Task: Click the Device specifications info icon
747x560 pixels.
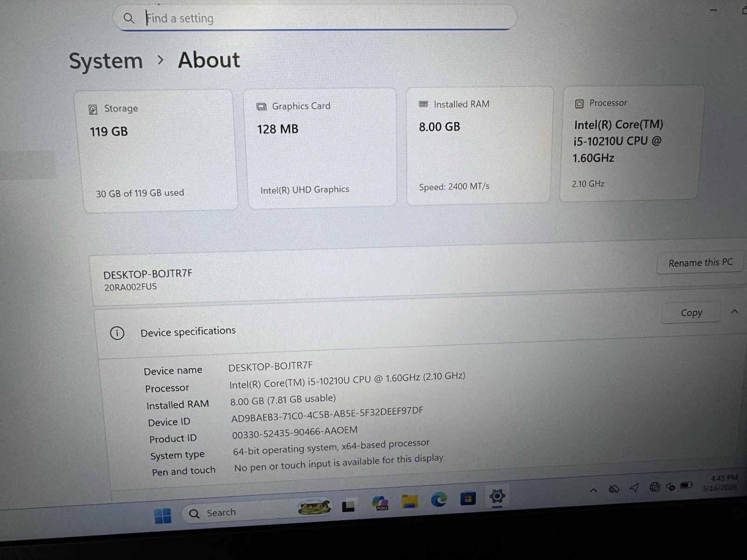Action: (117, 333)
